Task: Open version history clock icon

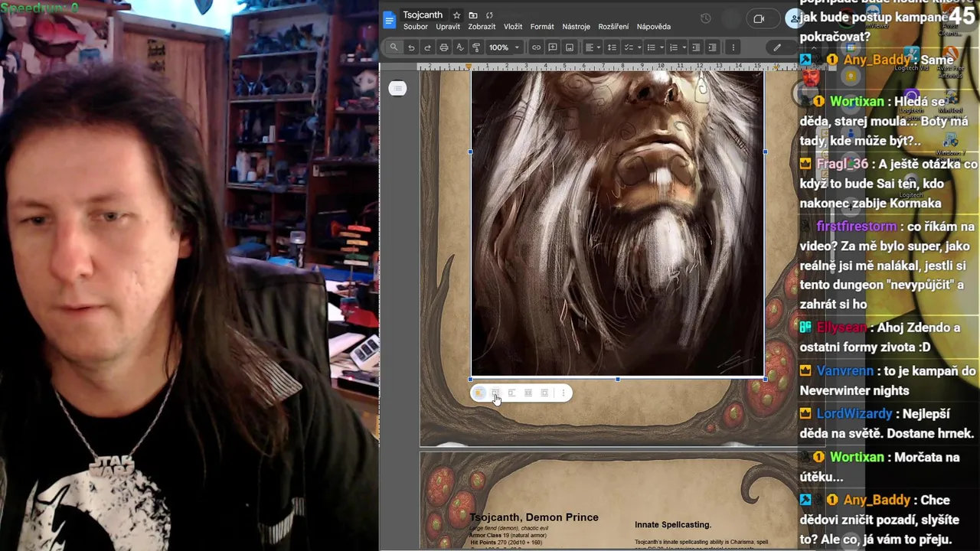Action: point(706,19)
